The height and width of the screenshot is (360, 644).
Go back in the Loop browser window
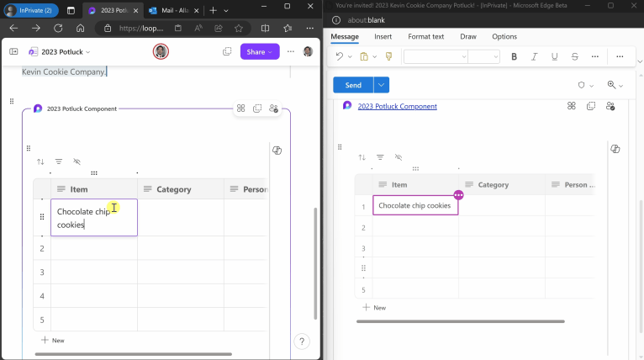13,28
